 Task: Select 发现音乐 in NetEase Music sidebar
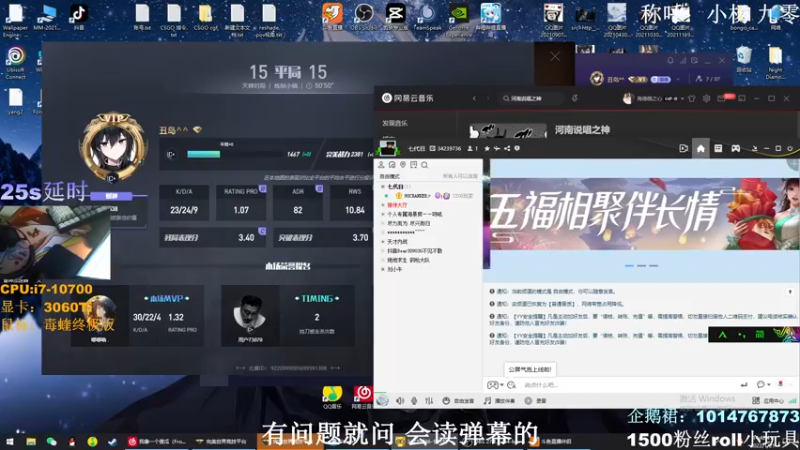(395, 123)
